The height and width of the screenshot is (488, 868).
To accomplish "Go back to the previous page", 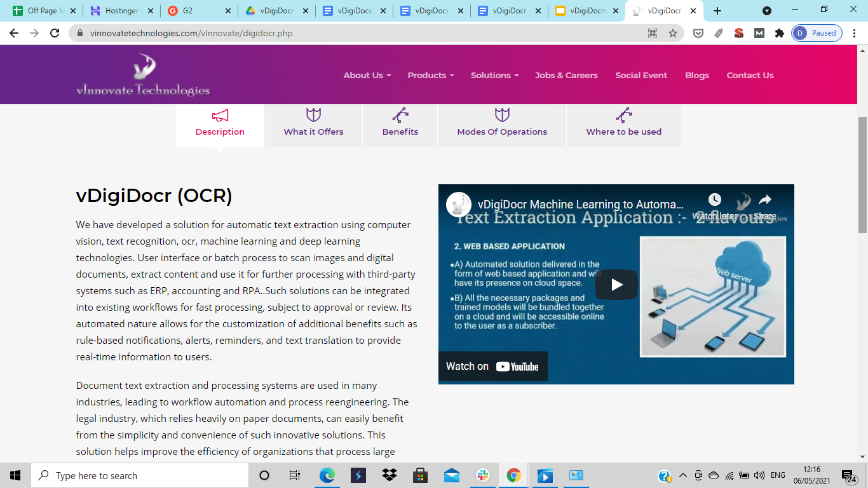I will click(x=14, y=33).
